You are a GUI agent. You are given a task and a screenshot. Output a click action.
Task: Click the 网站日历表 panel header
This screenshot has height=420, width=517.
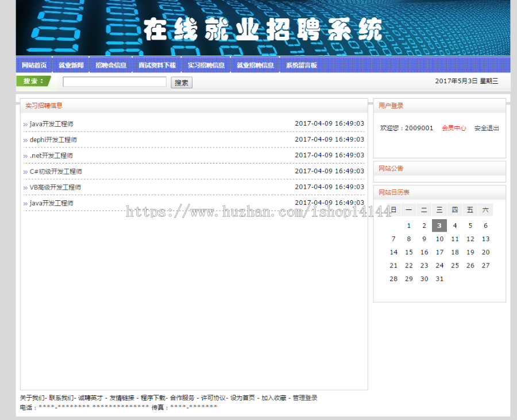(x=439, y=192)
